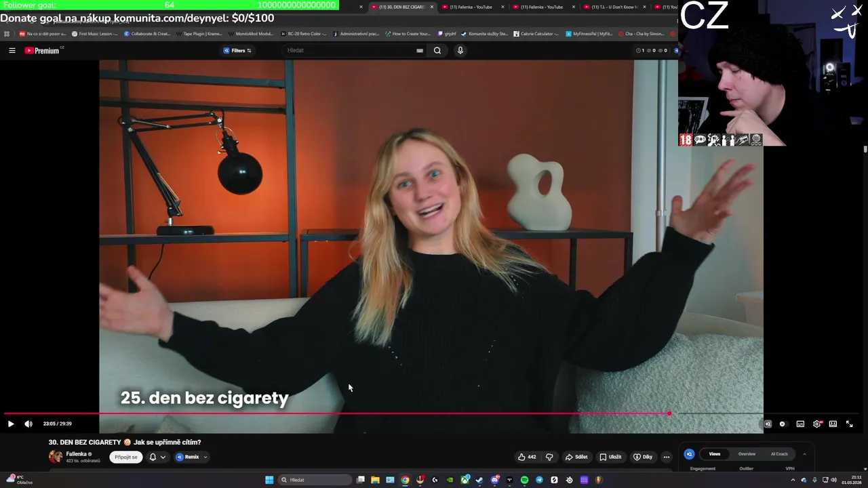Screen dimensions: 868x488
Task: Switch to the first Fallenka - YouTube tab
Action: click(x=471, y=7)
